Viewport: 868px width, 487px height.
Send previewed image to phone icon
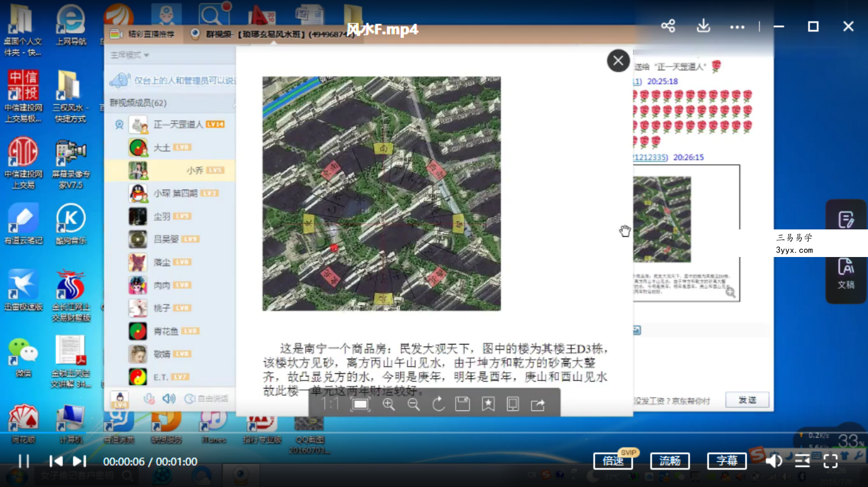click(x=513, y=404)
